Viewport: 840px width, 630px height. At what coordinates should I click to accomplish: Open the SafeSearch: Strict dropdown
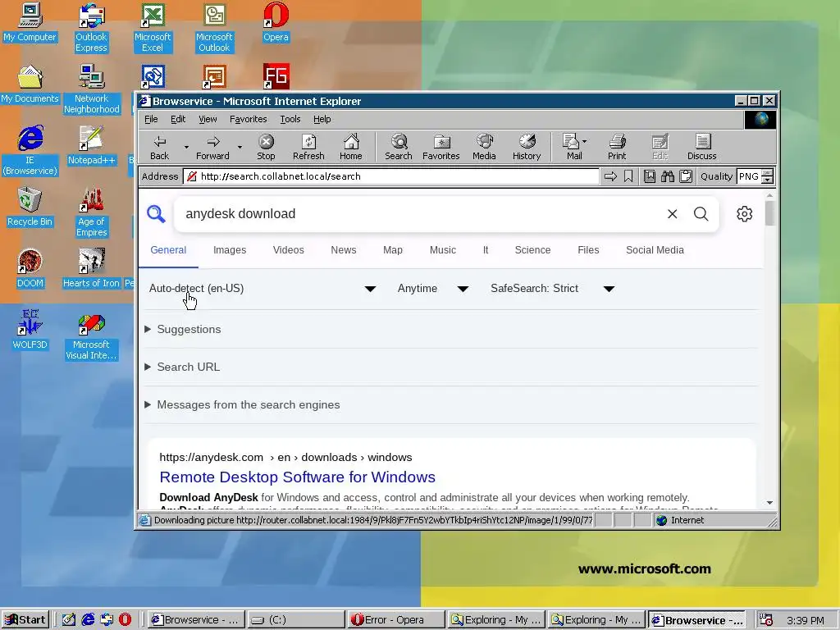552,289
